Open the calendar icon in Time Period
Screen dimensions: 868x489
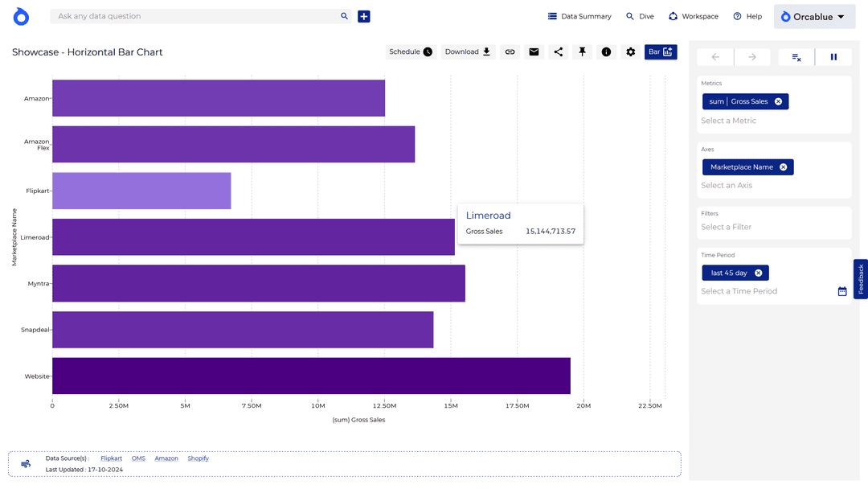[842, 291]
